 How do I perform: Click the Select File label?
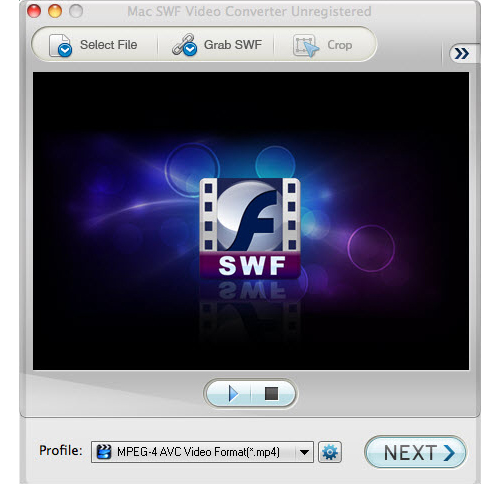[109, 45]
